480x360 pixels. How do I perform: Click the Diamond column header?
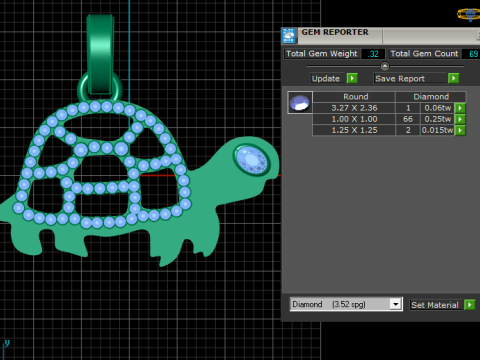point(431,97)
